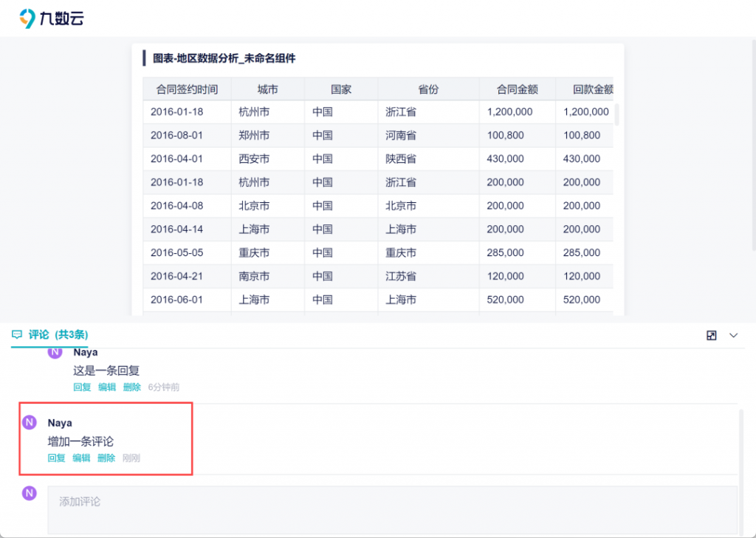This screenshot has height=538, width=756.
Task: Edit the 这是一条回复 comment
Action: click(x=107, y=387)
